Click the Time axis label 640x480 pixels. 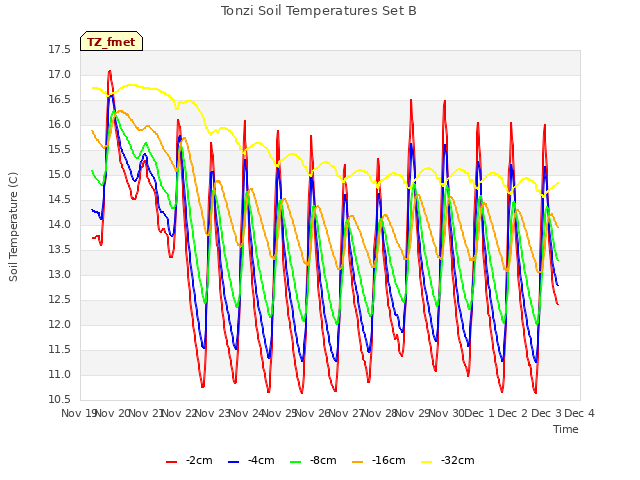(x=566, y=429)
